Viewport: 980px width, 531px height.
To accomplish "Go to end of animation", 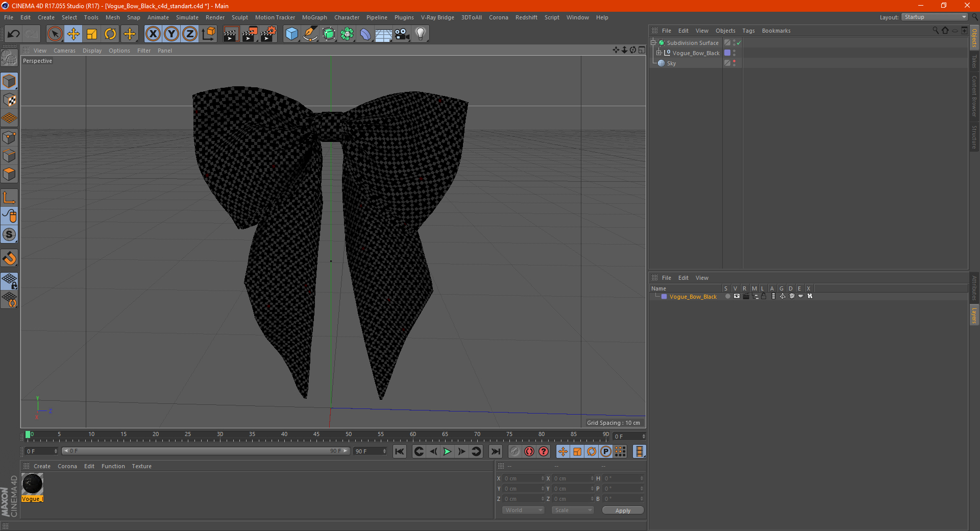I will (495, 451).
